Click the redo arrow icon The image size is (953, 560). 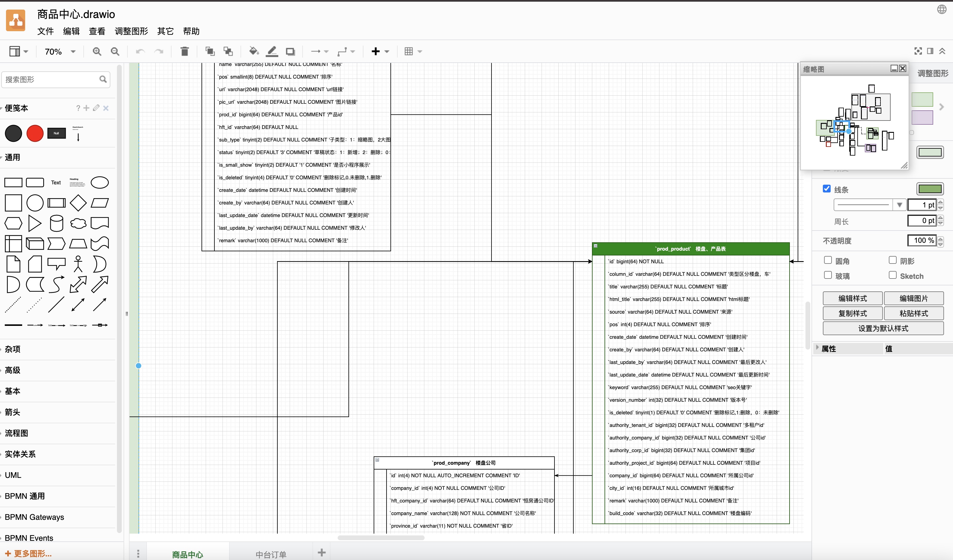(159, 52)
